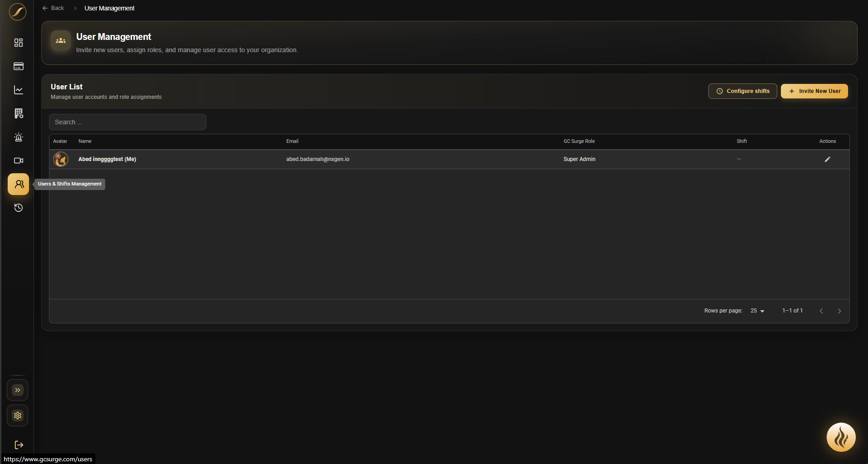The image size is (868, 464).
Task: Sort by the Email column header
Action: coord(292,141)
